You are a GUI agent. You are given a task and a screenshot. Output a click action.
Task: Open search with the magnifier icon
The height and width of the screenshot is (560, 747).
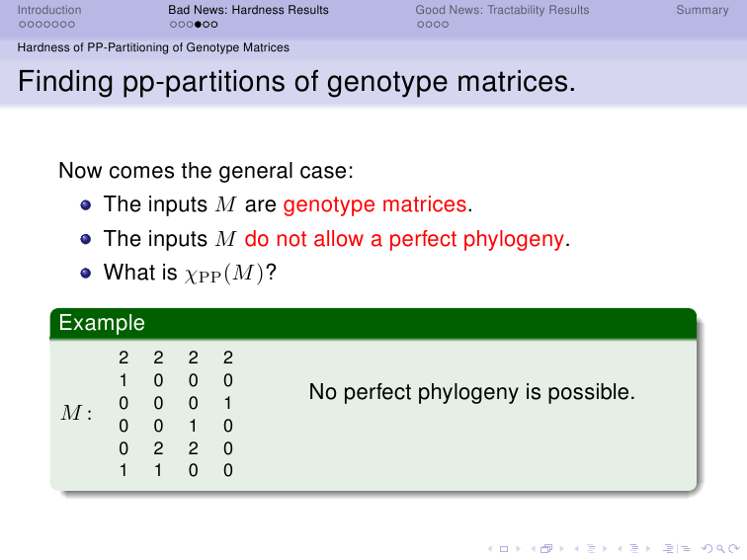[720, 548]
